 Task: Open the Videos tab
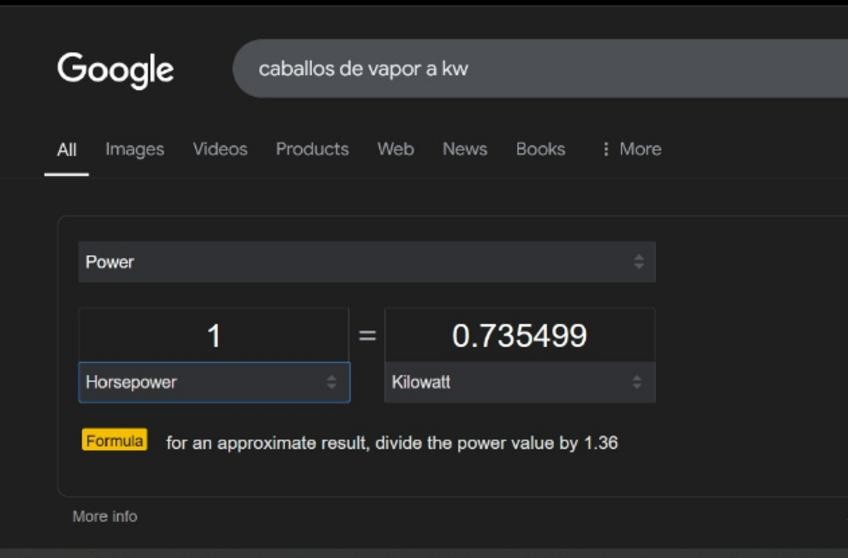pos(220,150)
